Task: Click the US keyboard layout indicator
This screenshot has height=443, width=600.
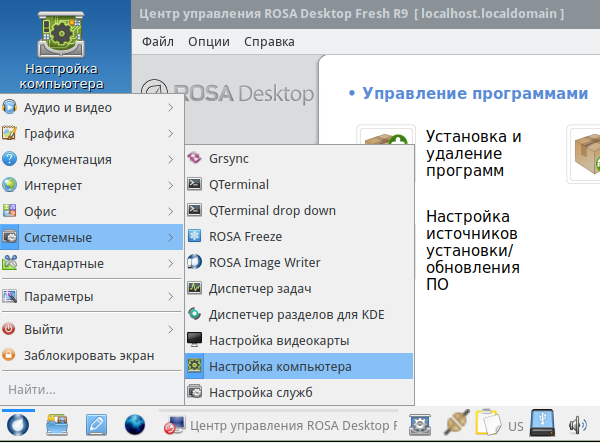Action: 515,426
